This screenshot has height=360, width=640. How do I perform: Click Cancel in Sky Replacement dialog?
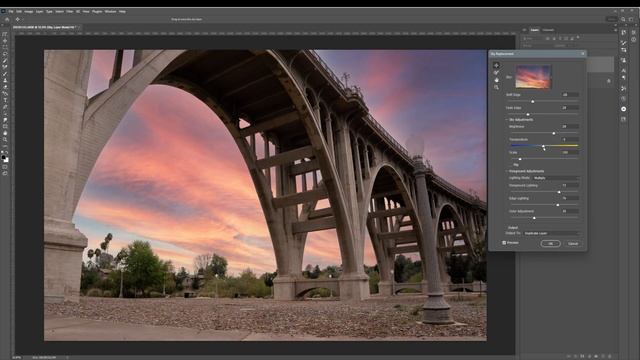coord(573,244)
